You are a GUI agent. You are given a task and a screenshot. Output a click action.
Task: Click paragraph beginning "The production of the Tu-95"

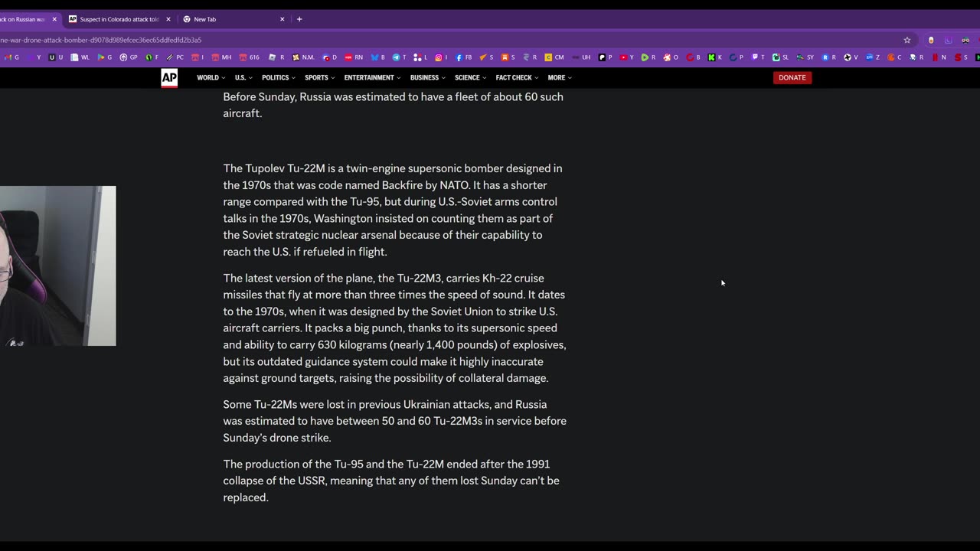tap(391, 481)
